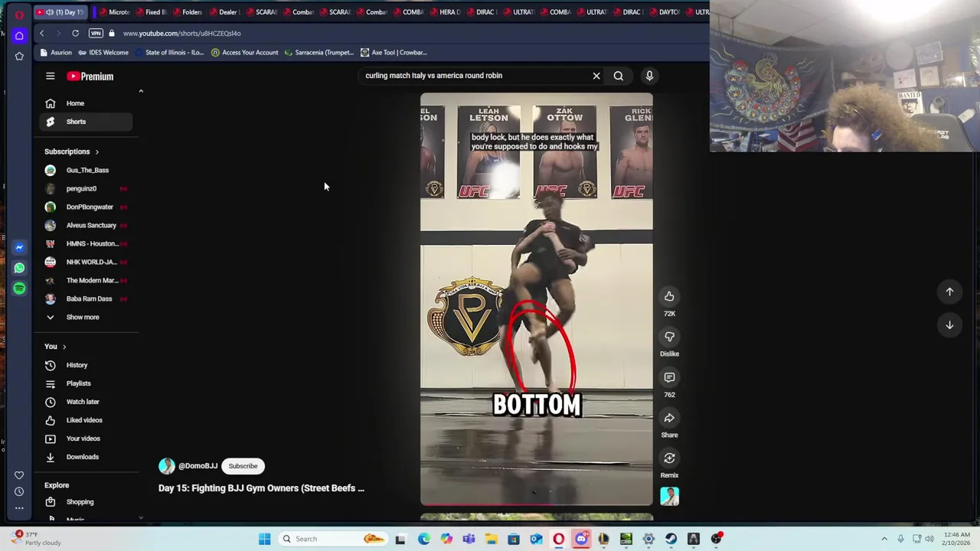
Task: Go to next short with down arrow
Action: point(949,325)
